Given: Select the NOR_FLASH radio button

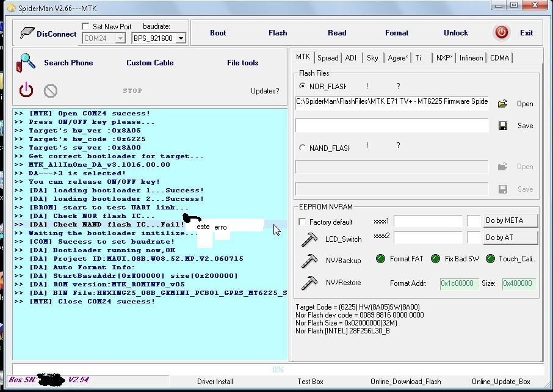Looking at the screenshot, I should tap(302, 85).
